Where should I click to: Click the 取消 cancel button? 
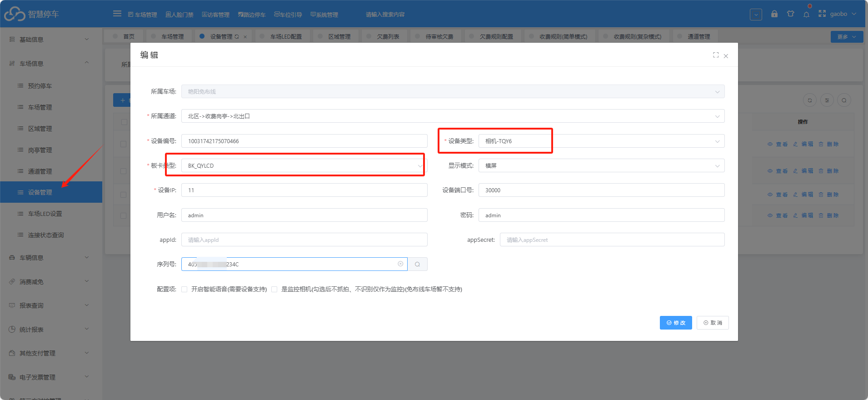point(713,323)
